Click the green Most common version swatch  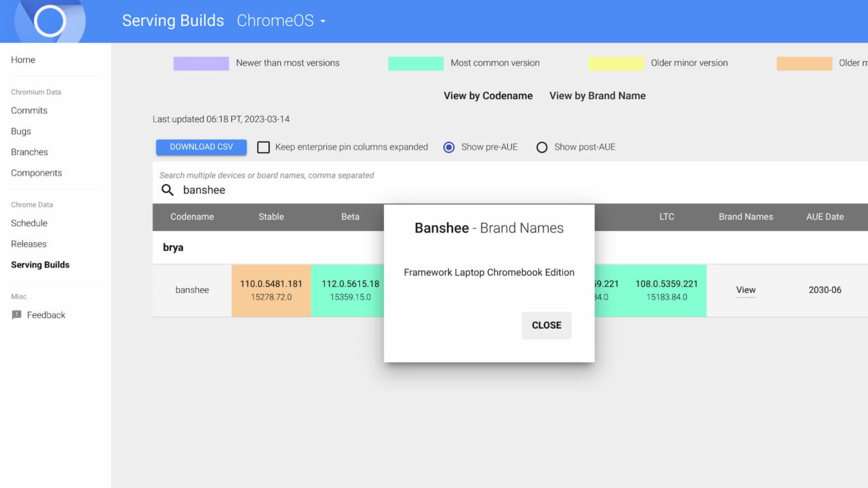click(416, 64)
